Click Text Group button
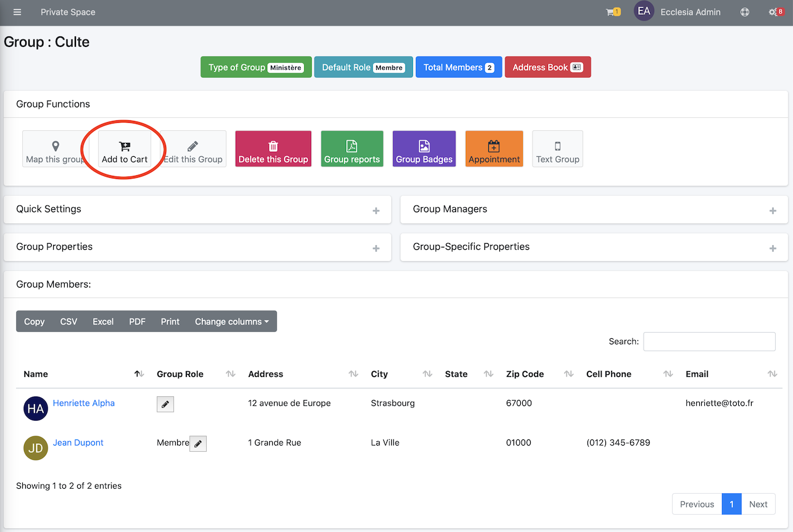The image size is (793, 532). coord(558,149)
